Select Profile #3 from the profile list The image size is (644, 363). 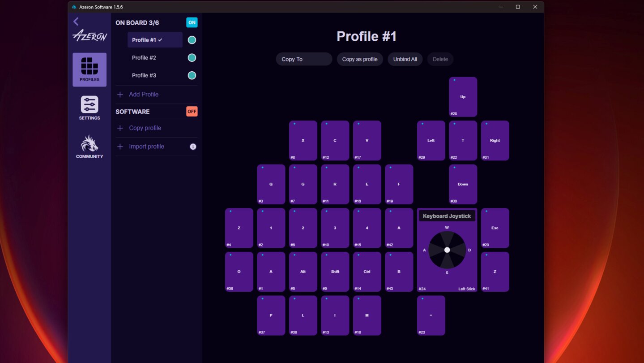(144, 75)
